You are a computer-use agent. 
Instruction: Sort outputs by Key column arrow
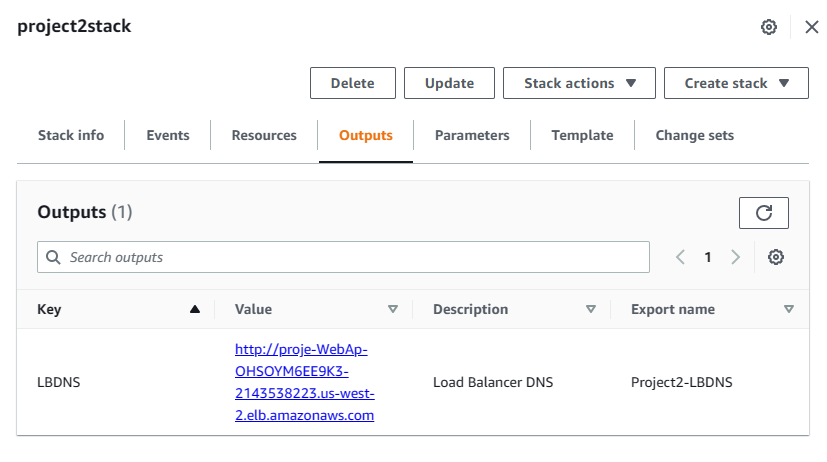point(195,309)
